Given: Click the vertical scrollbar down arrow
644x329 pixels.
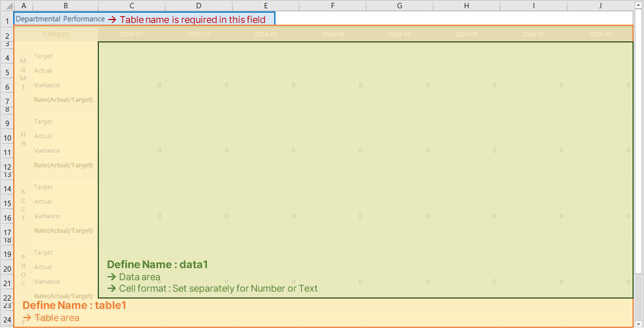Looking at the screenshot, I should [x=639, y=324].
